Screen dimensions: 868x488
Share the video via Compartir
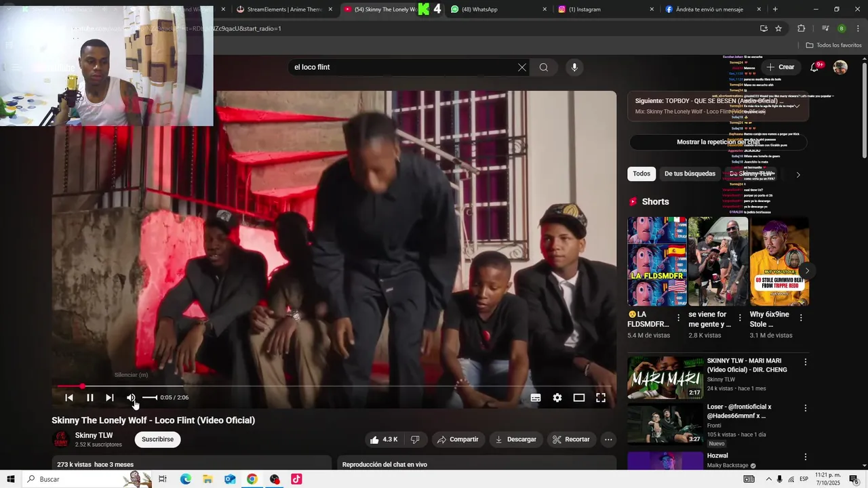point(458,439)
